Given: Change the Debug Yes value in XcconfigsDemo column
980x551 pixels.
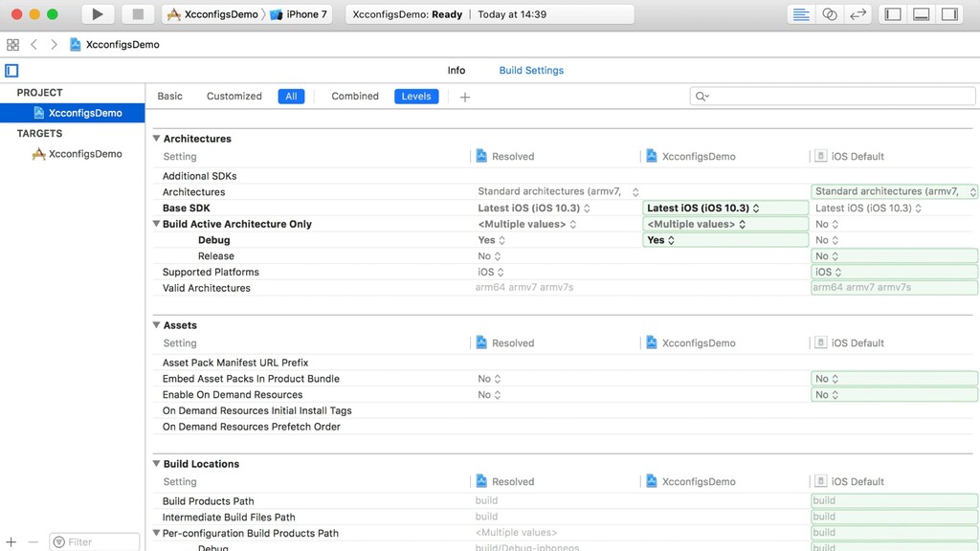Looking at the screenshot, I should (725, 240).
